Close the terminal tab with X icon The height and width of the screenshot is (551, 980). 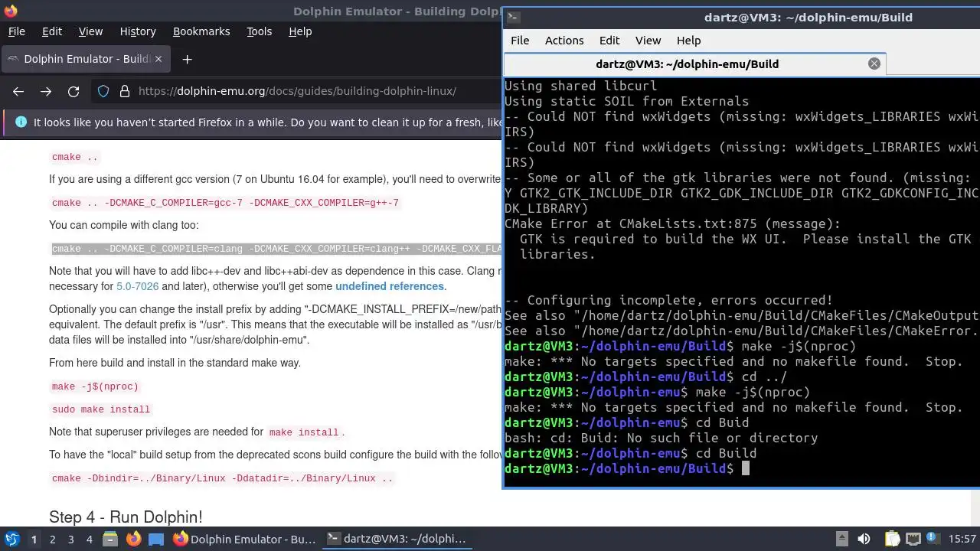click(x=874, y=64)
